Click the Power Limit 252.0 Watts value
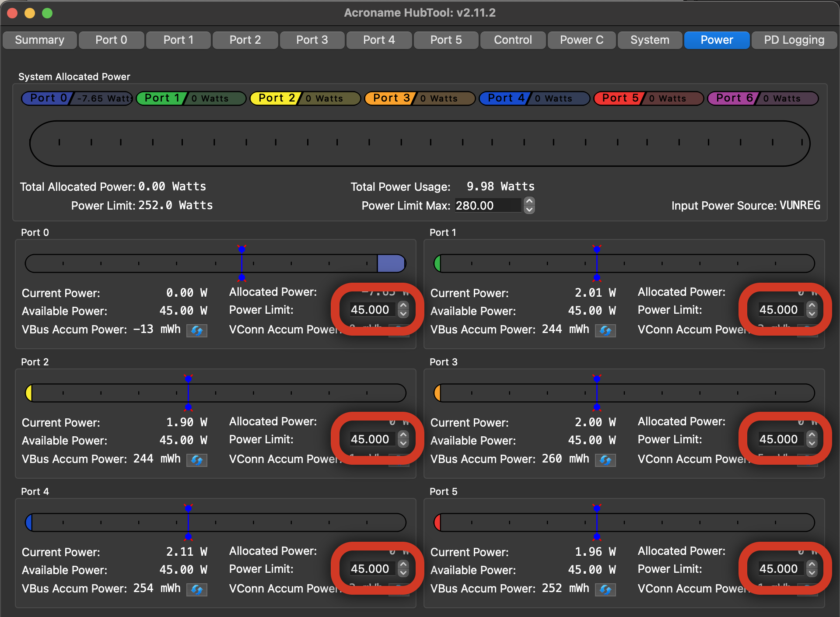840x617 pixels. pyautogui.click(x=175, y=205)
